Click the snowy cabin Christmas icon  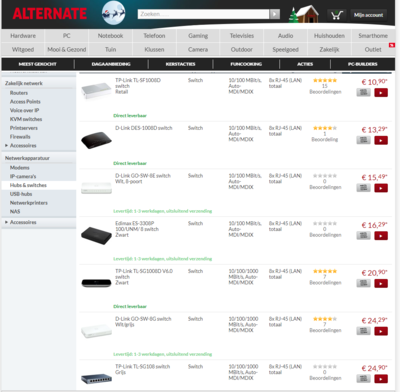point(304,14)
